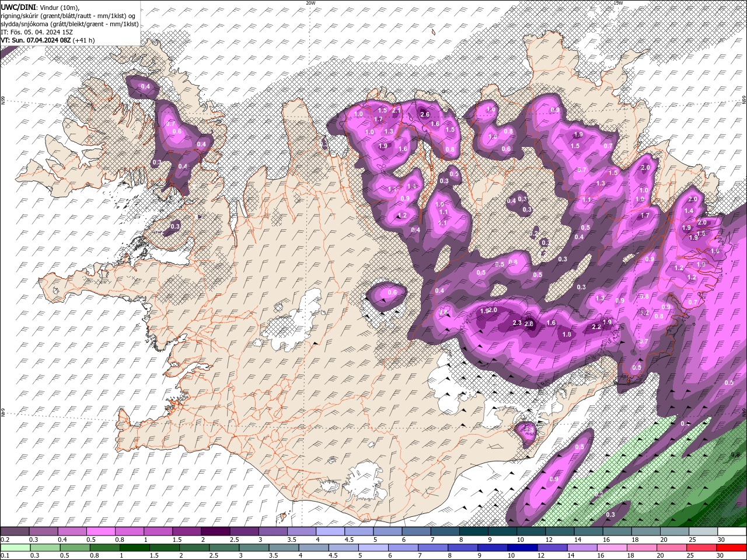
Task: Click lower legend lilac swatch between 14 and 16
Action: click(582, 548)
